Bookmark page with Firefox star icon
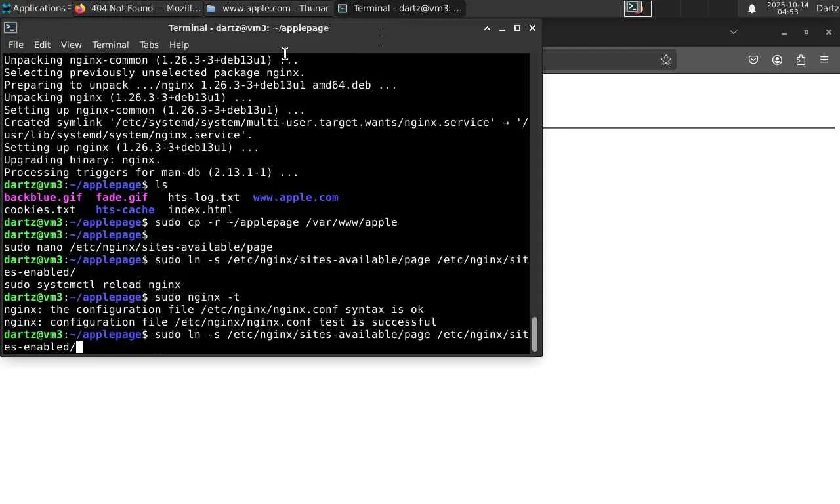The width and height of the screenshot is (840, 504). click(x=666, y=60)
